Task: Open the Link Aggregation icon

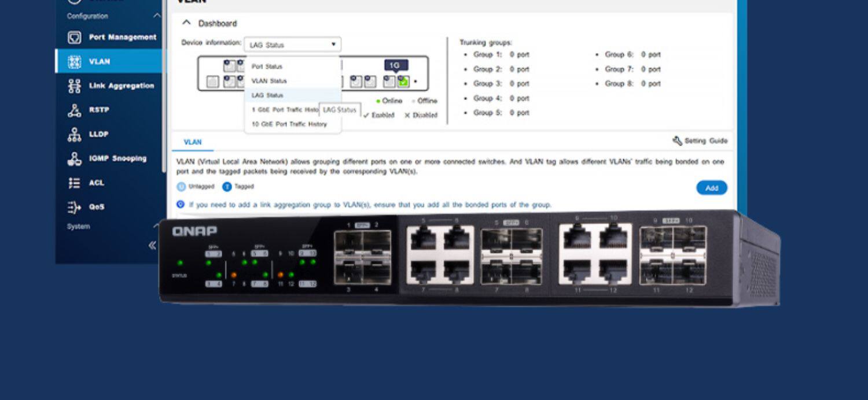Action: [x=75, y=86]
